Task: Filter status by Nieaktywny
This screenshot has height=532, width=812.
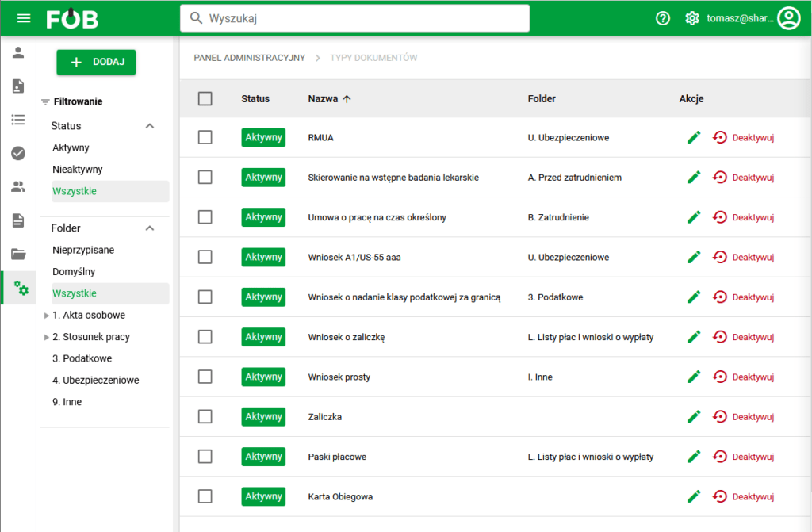Action: pyautogui.click(x=78, y=170)
